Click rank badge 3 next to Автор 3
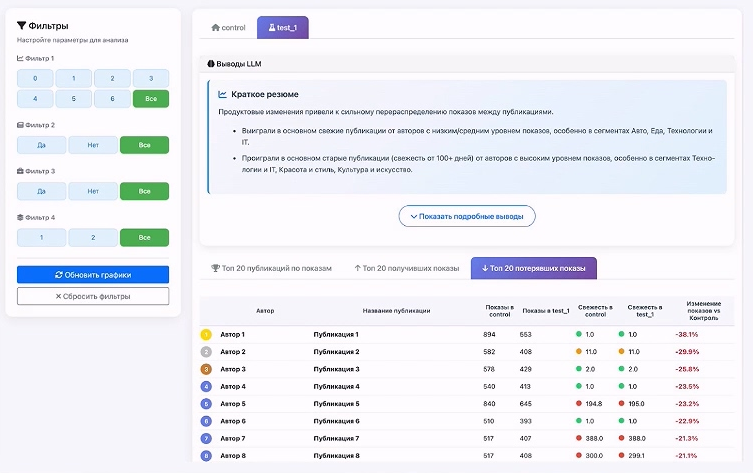753x473 pixels. point(206,369)
